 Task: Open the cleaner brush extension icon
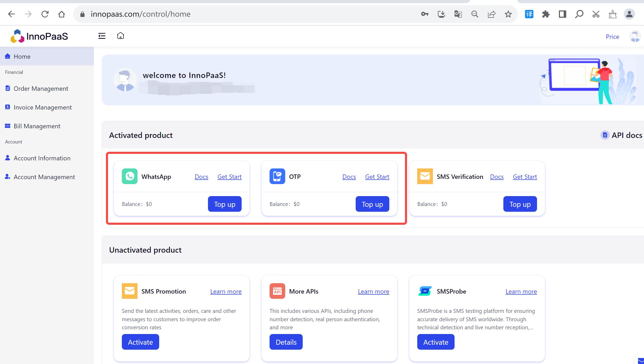pos(613,14)
